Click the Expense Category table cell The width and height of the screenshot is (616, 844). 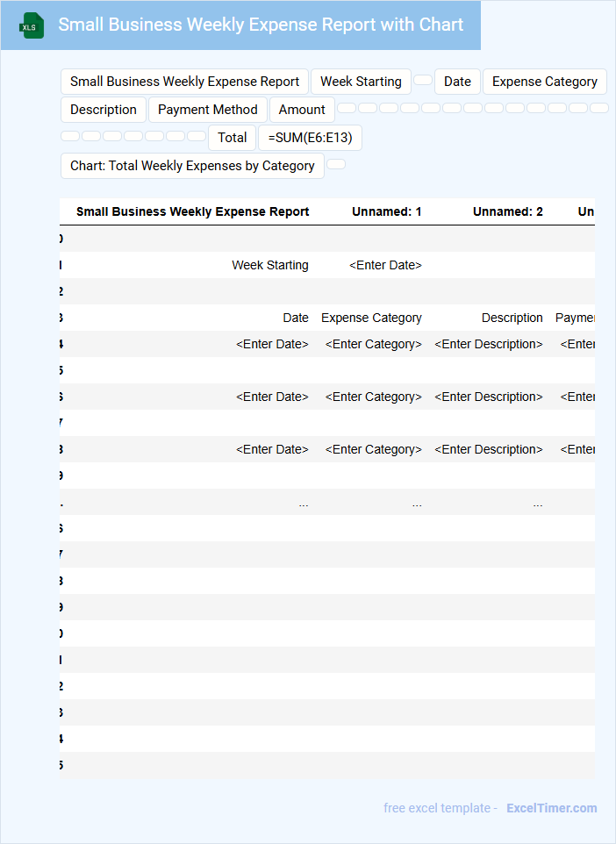[x=371, y=318]
